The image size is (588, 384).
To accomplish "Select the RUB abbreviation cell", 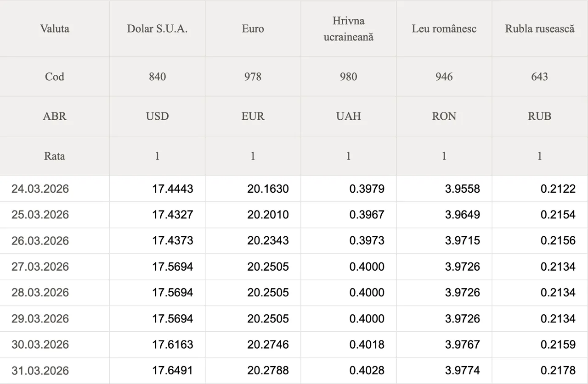I will 539,116.
